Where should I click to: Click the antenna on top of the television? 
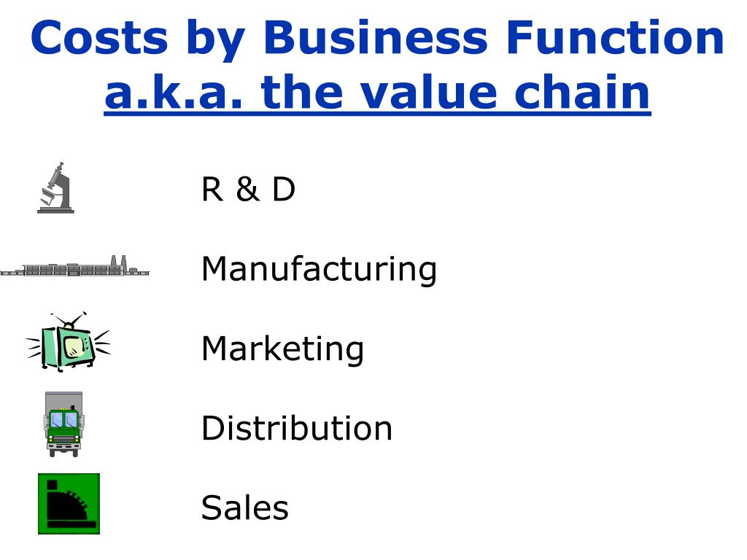pos(69,320)
